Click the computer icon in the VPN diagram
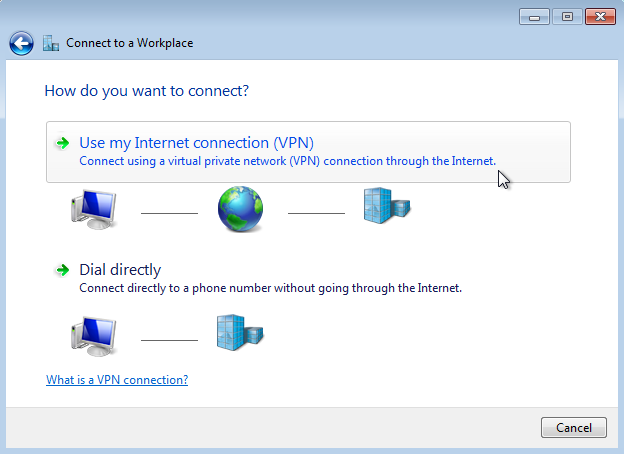Viewport: 624px width, 454px height. tap(94, 209)
